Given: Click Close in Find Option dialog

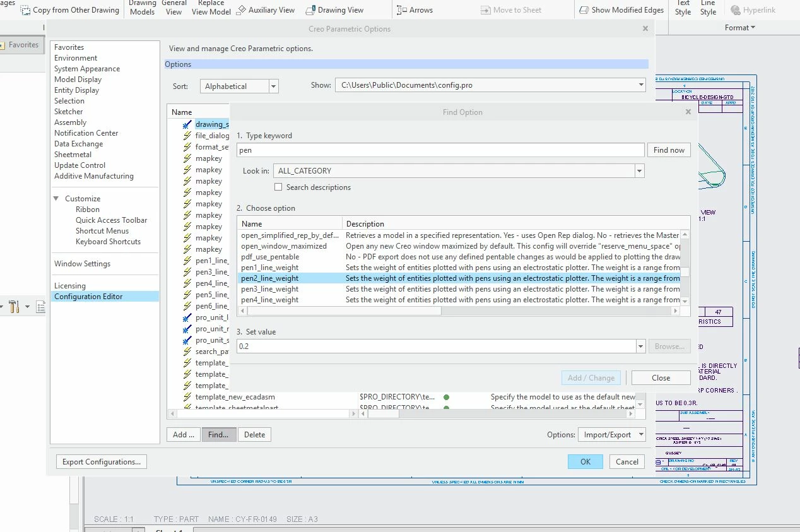Looking at the screenshot, I should pos(661,378).
